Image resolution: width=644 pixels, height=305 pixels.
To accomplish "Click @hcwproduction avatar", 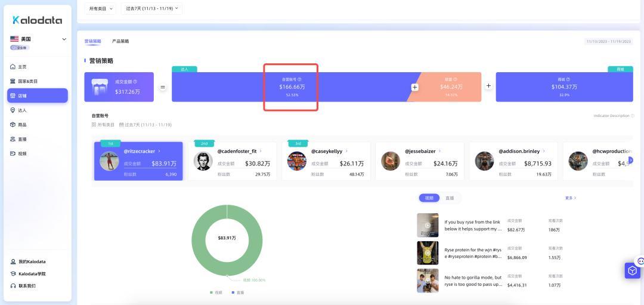I will pyautogui.click(x=578, y=161).
